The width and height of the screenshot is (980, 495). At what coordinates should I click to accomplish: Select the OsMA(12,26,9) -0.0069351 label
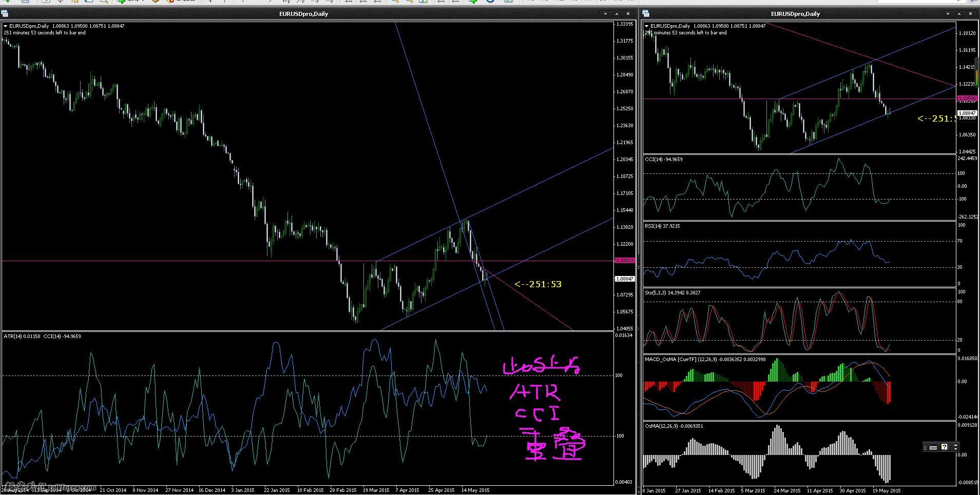pyautogui.click(x=674, y=426)
